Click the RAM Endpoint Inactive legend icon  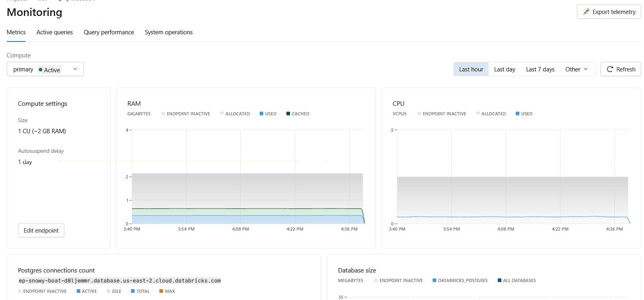(163, 114)
